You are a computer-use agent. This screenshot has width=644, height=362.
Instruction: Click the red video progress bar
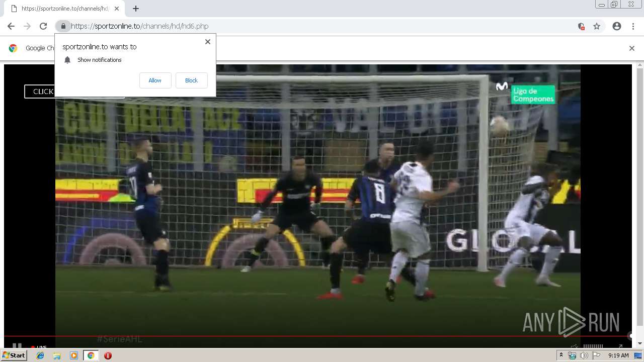(x=317, y=336)
